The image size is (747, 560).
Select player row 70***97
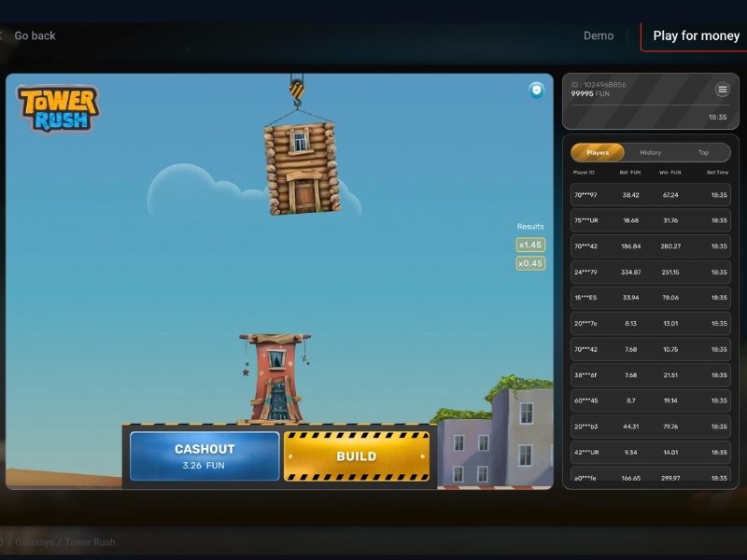tap(650, 195)
